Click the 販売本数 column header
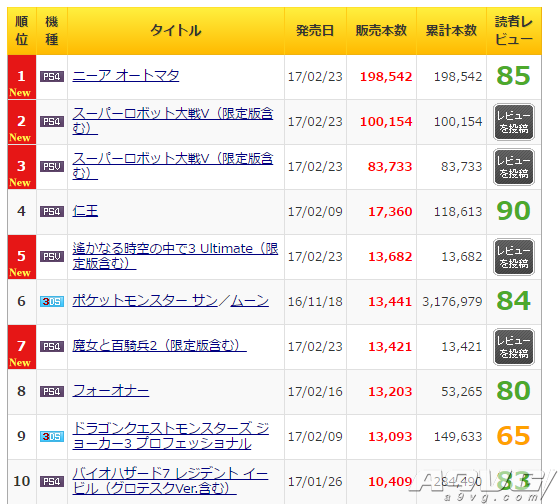Image resolution: width=558 pixels, height=504 pixels. [x=381, y=31]
